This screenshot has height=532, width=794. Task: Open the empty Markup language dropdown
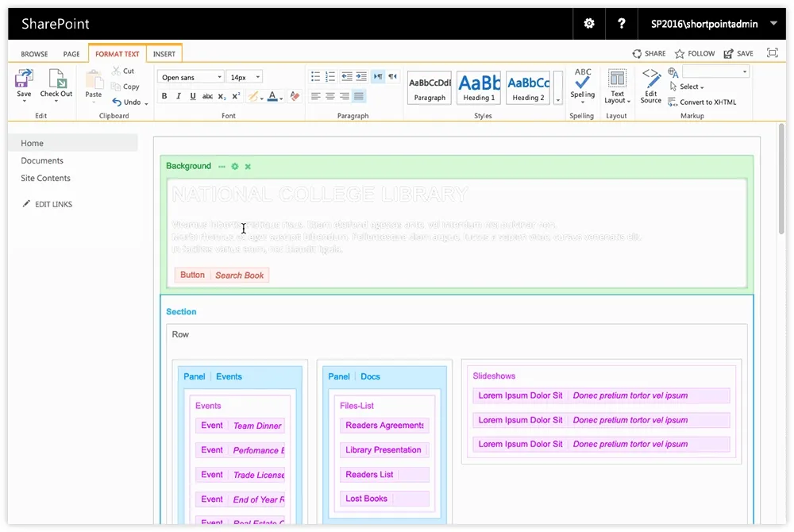click(715, 72)
